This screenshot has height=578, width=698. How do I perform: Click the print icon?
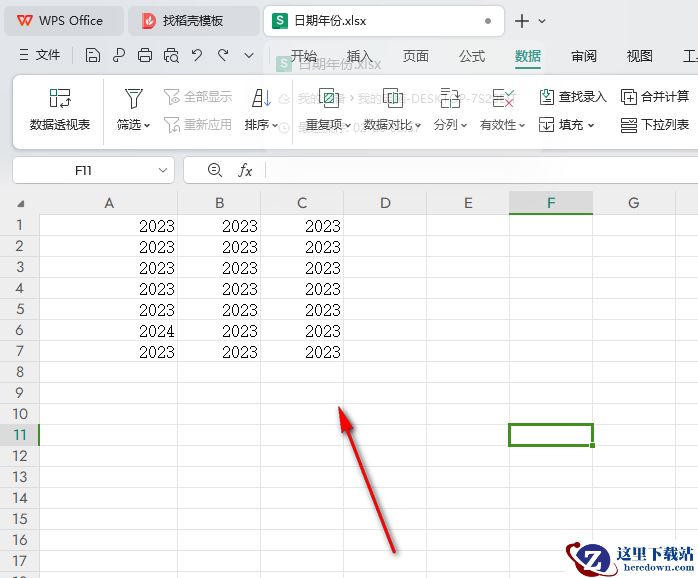coord(145,55)
